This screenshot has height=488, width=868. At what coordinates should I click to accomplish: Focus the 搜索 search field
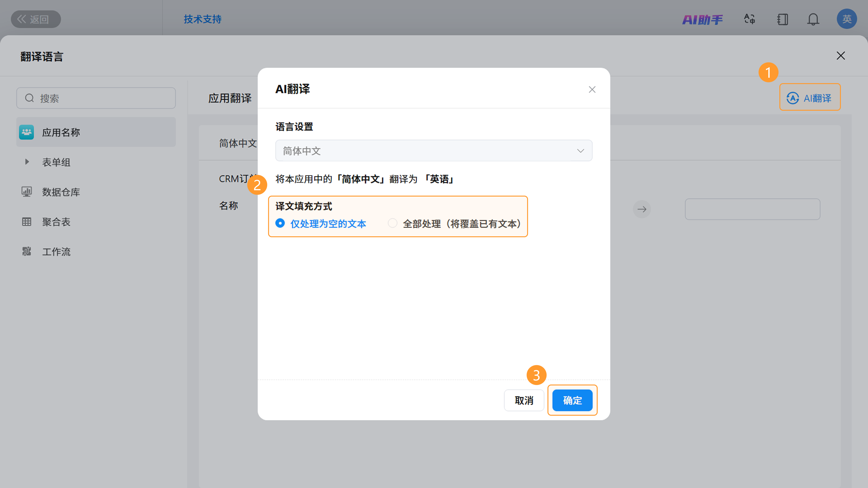[x=96, y=98]
